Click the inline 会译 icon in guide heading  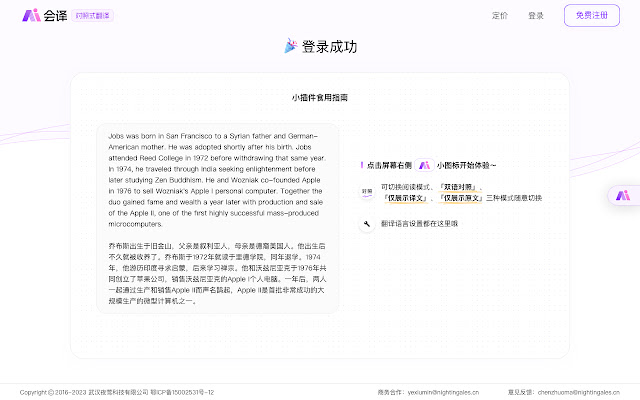coord(424,165)
